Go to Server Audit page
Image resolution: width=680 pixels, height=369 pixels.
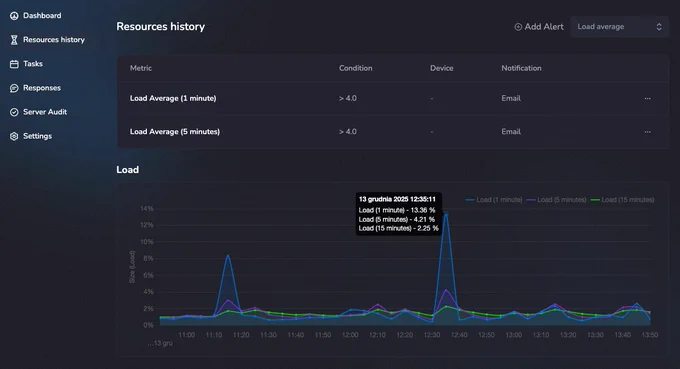point(45,112)
